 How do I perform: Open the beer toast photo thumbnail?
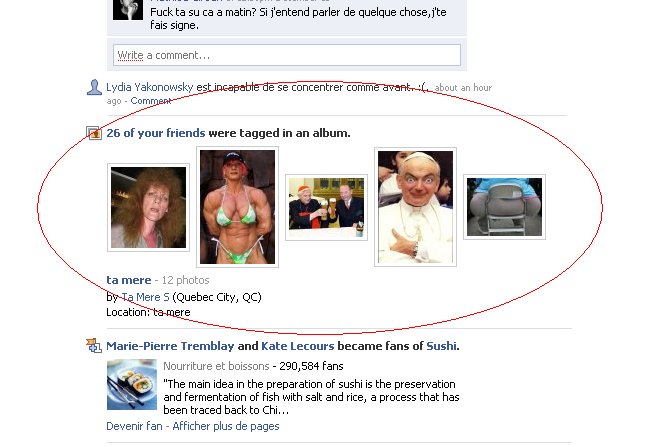tap(326, 207)
